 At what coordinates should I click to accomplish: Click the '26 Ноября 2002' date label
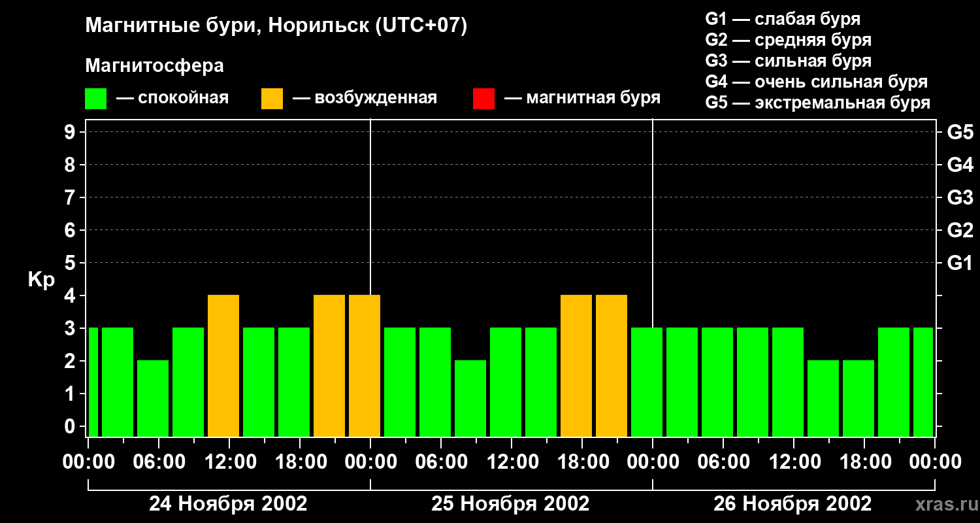pos(792,503)
